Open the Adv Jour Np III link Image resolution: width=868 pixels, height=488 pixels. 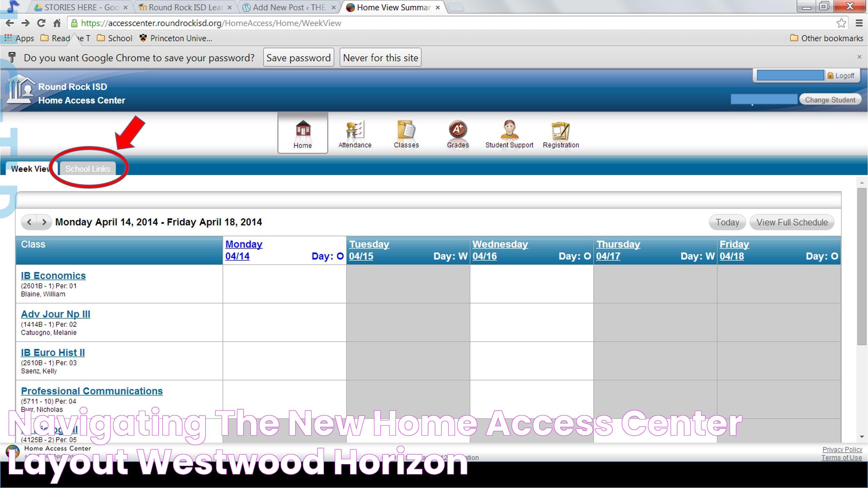point(56,314)
